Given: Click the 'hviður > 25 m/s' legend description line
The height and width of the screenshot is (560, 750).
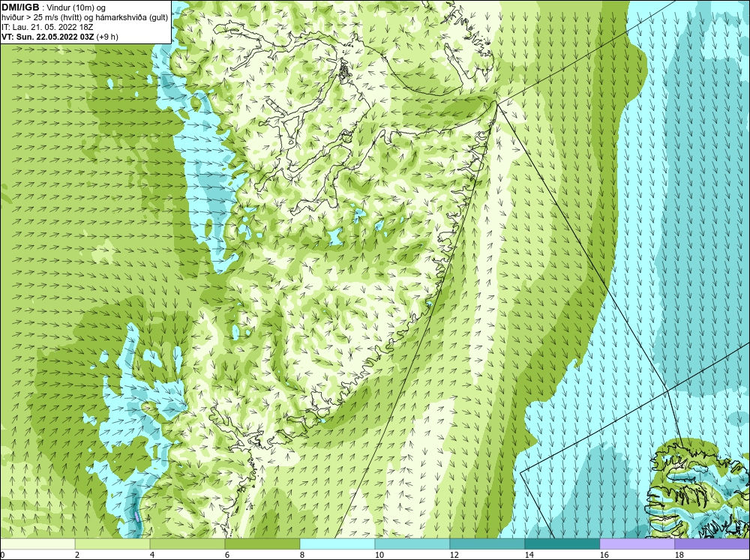Looking at the screenshot, I should (x=85, y=18).
